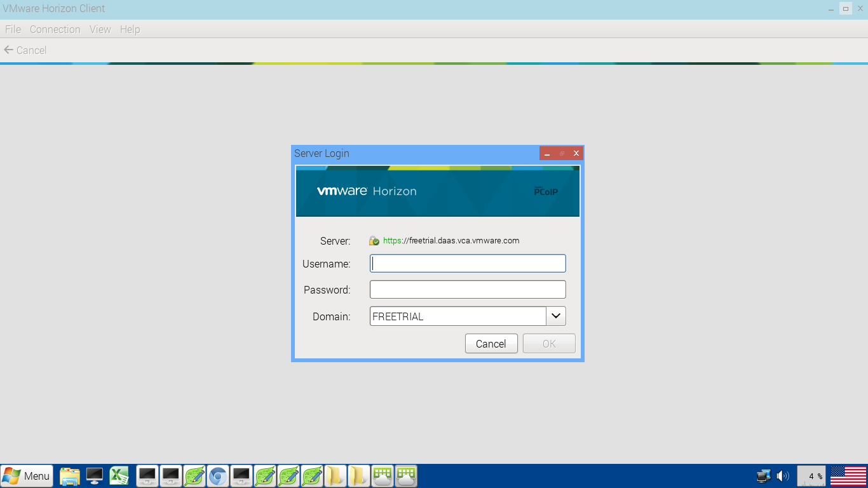Viewport: 868px width, 488px height.
Task: Open the file manager taskbar launcher
Action: pyautogui.click(x=70, y=476)
